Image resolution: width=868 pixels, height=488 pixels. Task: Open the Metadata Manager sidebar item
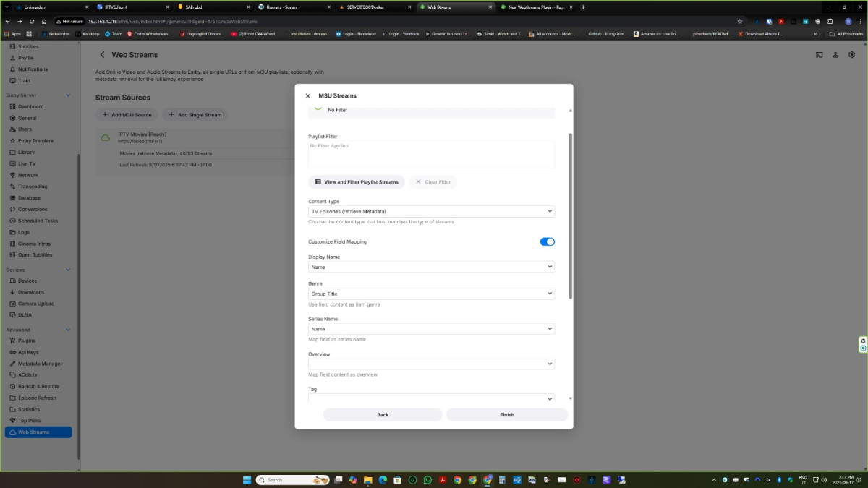[x=38, y=363]
